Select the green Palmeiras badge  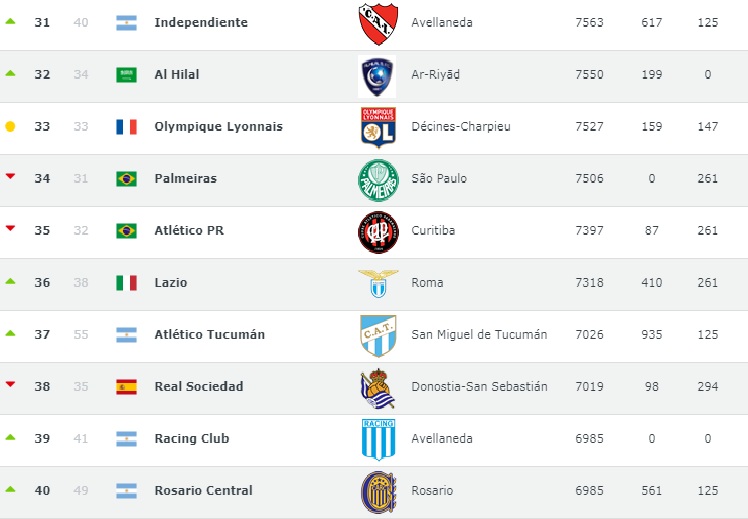pyautogui.click(x=378, y=180)
